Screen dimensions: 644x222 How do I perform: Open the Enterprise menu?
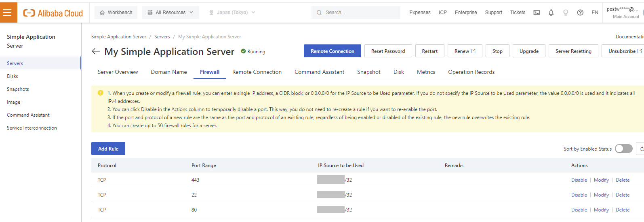point(466,13)
